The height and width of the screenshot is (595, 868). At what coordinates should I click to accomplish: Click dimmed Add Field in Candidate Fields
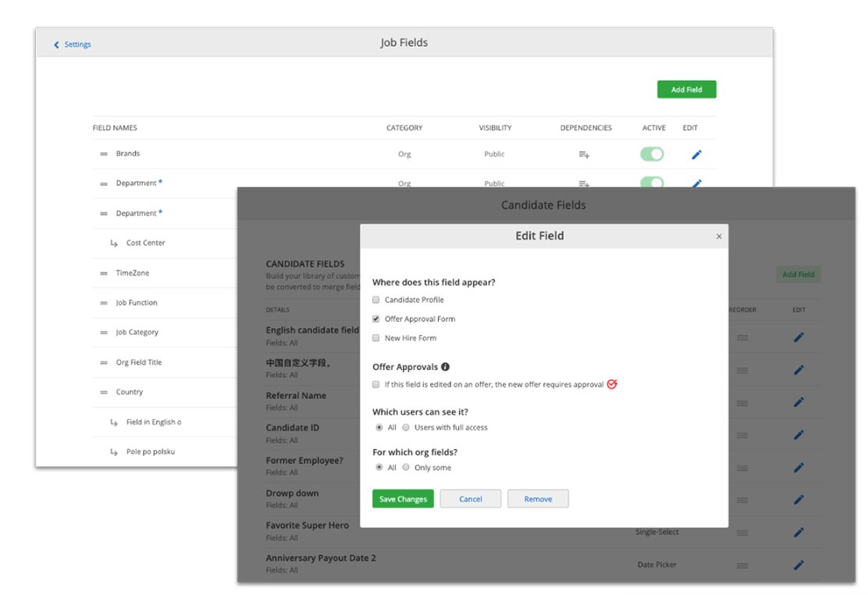799,274
